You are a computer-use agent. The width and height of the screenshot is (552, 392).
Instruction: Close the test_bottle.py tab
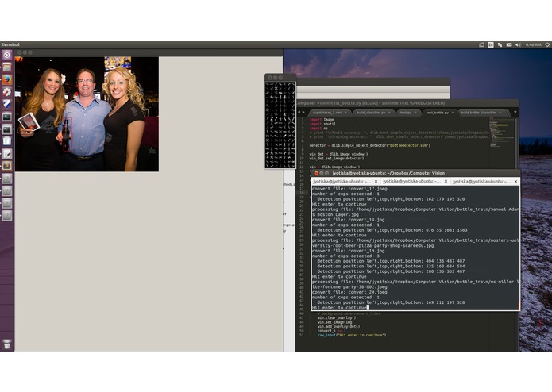[x=453, y=113]
